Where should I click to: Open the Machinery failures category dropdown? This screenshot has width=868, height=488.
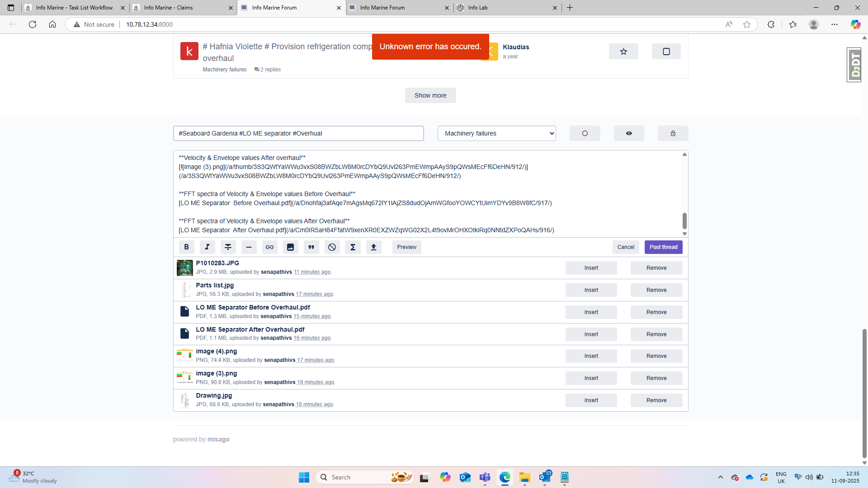(x=496, y=133)
